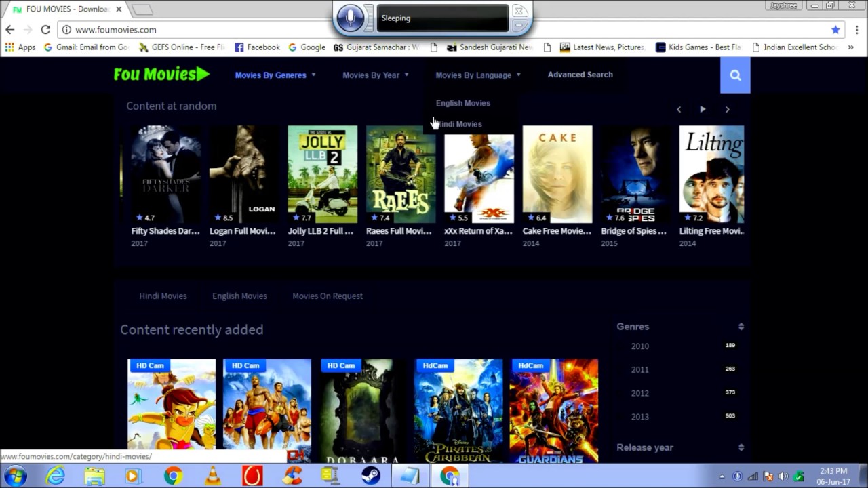Open the blue search magnifier button
The width and height of the screenshot is (868, 488).
[x=735, y=75]
